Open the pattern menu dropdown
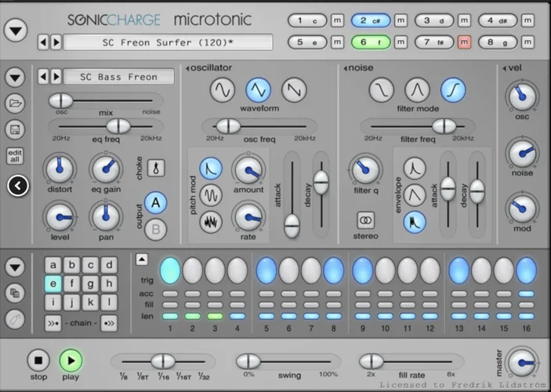551x392 pixels. [x=15, y=267]
